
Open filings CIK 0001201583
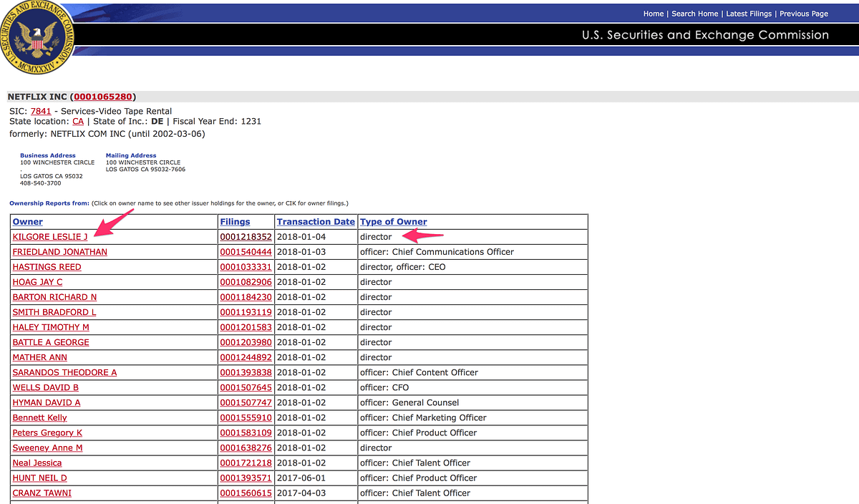(246, 327)
